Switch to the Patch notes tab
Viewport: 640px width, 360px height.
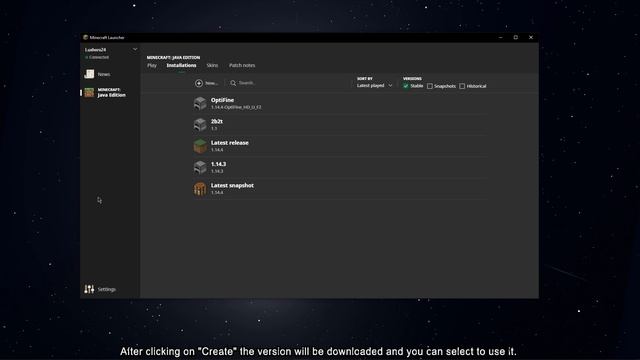pyautogui.click(x=242, y=65)
